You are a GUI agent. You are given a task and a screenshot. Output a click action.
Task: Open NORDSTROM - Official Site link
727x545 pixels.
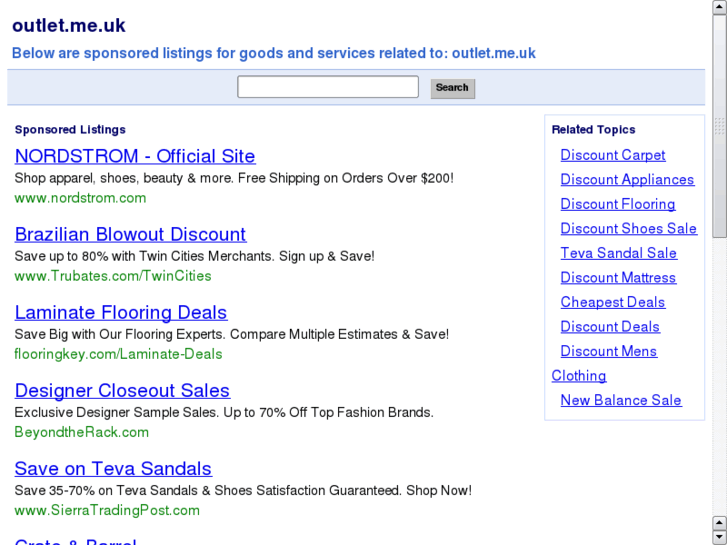135,156
